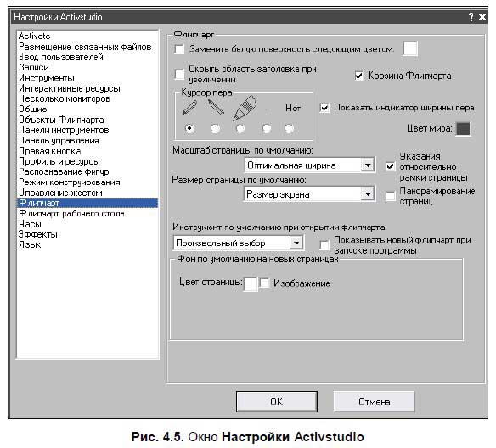This screenshot has height=448, width=496.
Task: Select highlighted 'Флипчарт' category
Action: click(87, 203)
